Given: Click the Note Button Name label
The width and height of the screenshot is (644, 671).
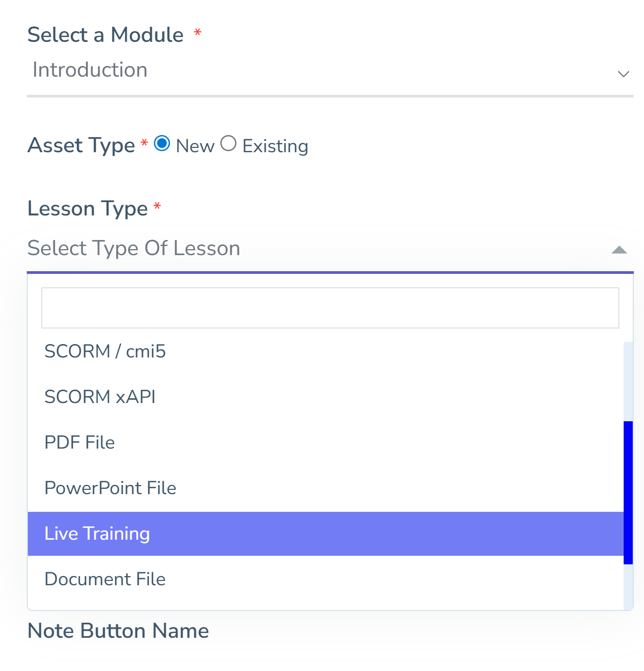Looking at the screenshot, I should [x=118, y=631].
